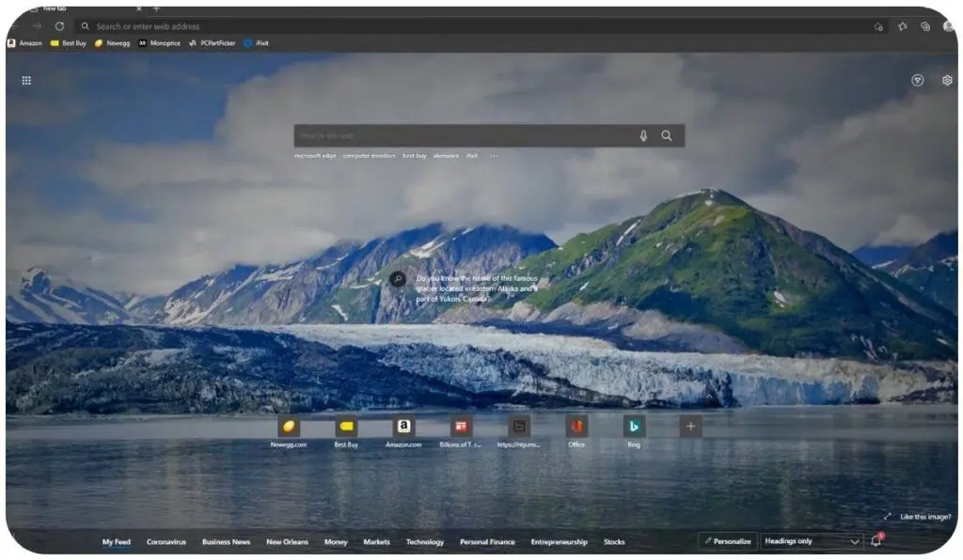
Task: Add a new site tile with the plus card
Action: pyautogui.click(x=690, y=428)
